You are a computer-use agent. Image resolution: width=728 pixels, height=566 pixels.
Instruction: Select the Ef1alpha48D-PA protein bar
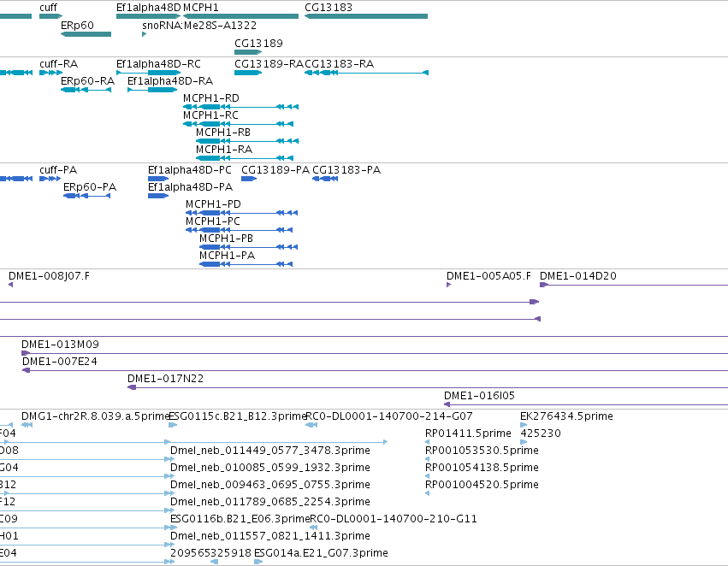158,196
